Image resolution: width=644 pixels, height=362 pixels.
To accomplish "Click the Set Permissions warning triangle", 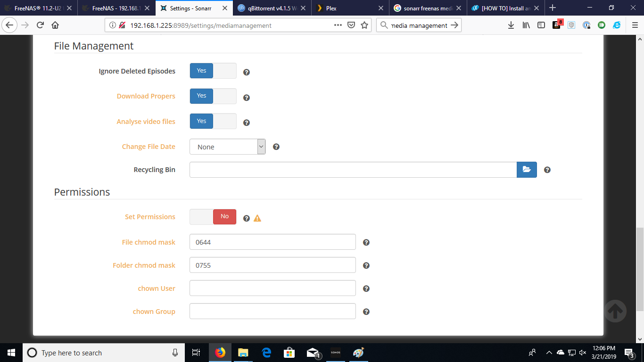I will click(257, 218).
